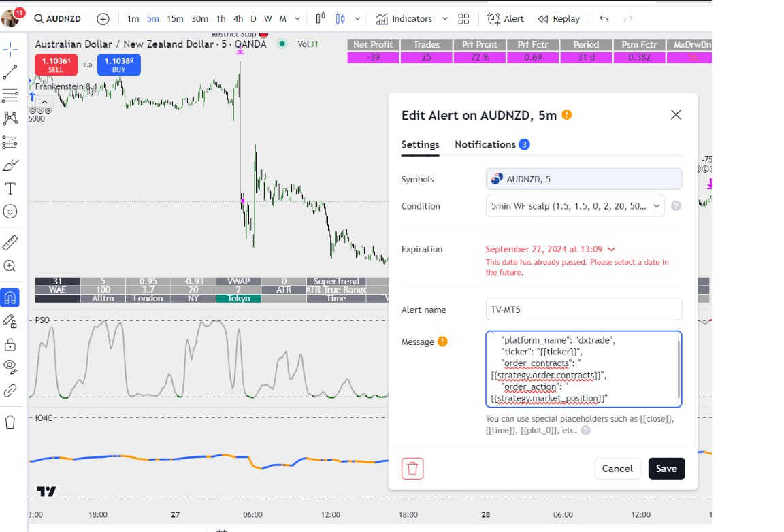Collapse the indicator legend chevron

click(44, 102)
